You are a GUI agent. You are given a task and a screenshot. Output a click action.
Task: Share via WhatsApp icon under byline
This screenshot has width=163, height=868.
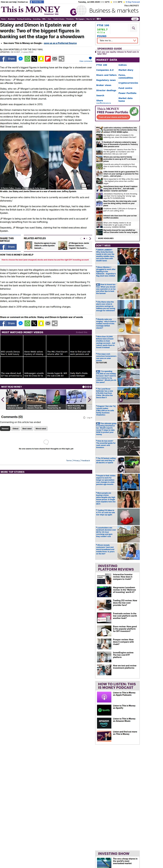tap(27, 59)
